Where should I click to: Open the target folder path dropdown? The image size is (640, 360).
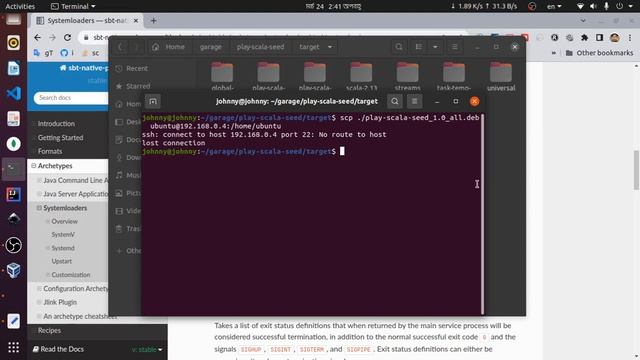pos(330,47)
